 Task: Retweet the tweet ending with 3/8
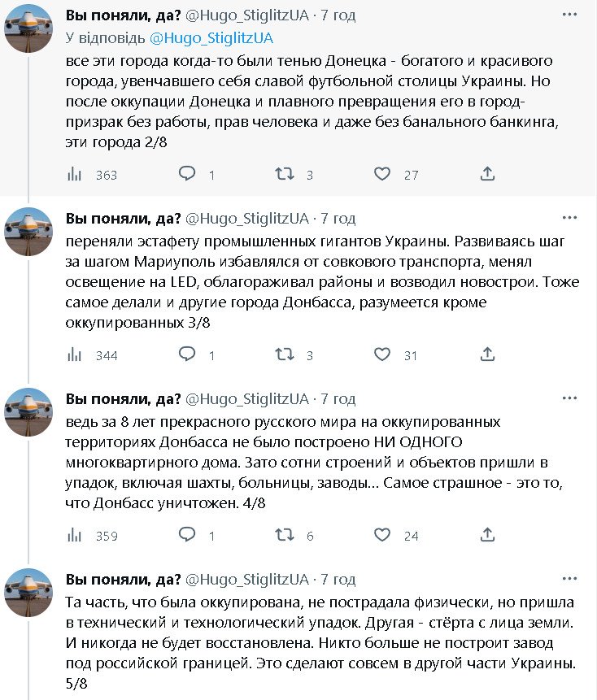tap(284, 354)
